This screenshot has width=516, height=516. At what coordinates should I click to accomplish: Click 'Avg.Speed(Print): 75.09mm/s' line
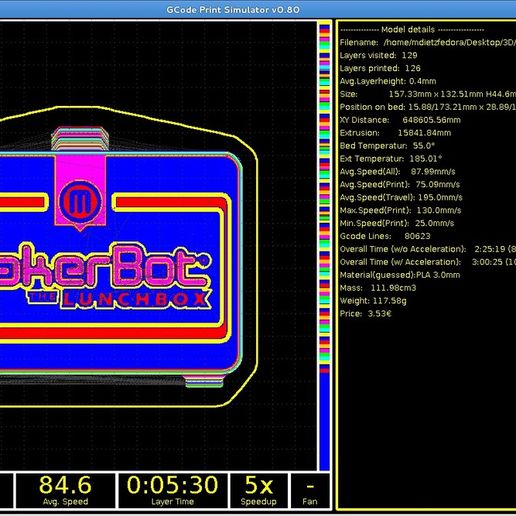click(400, 185)
